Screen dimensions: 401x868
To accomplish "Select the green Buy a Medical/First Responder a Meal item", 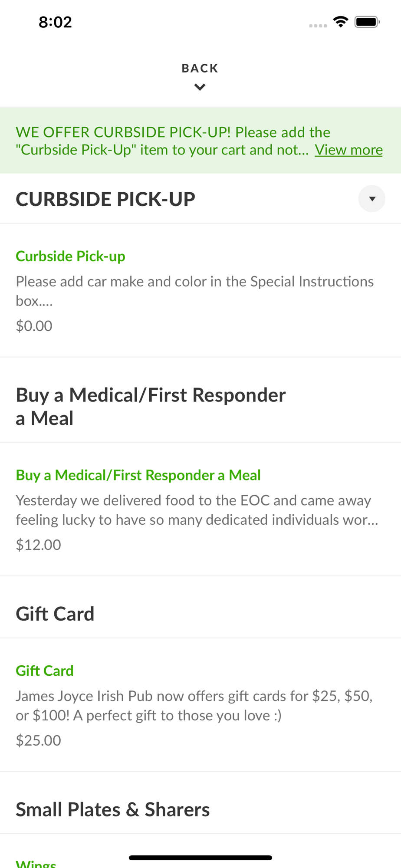I will point(138,475).
